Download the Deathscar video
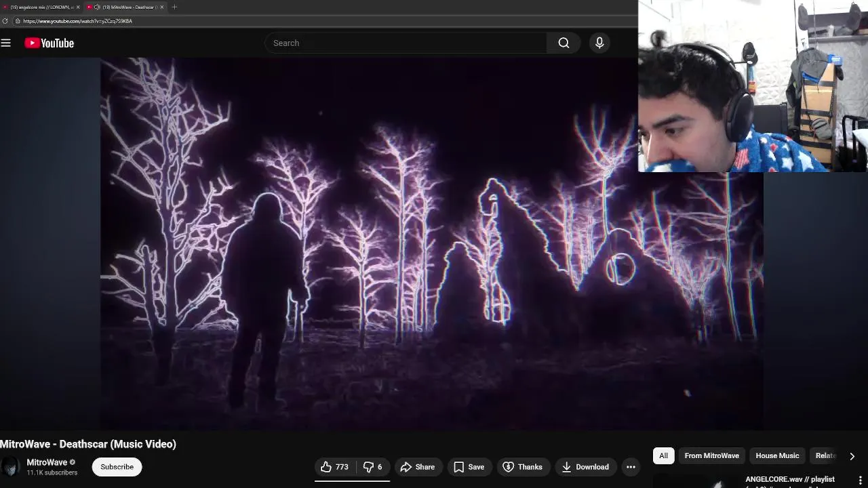868x488 pixels. 586,466
